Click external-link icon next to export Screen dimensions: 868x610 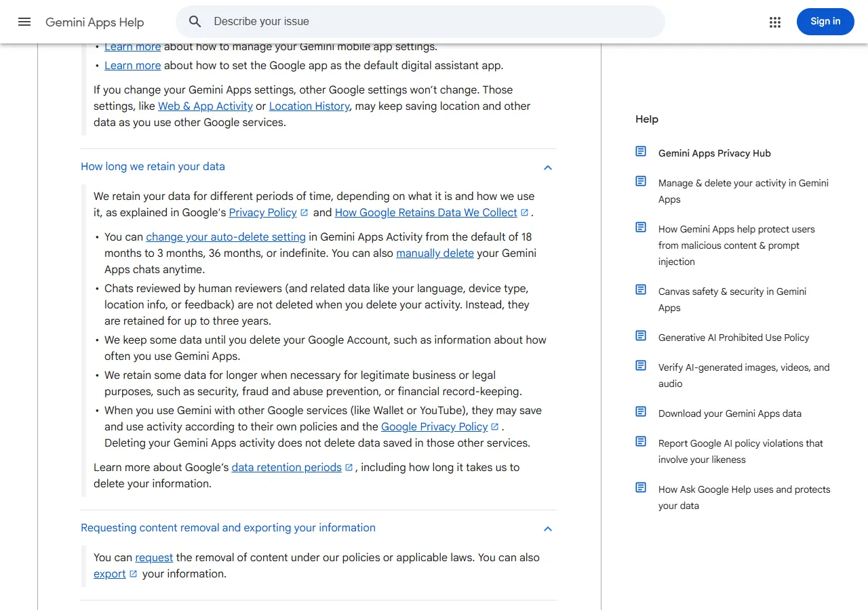133,574
